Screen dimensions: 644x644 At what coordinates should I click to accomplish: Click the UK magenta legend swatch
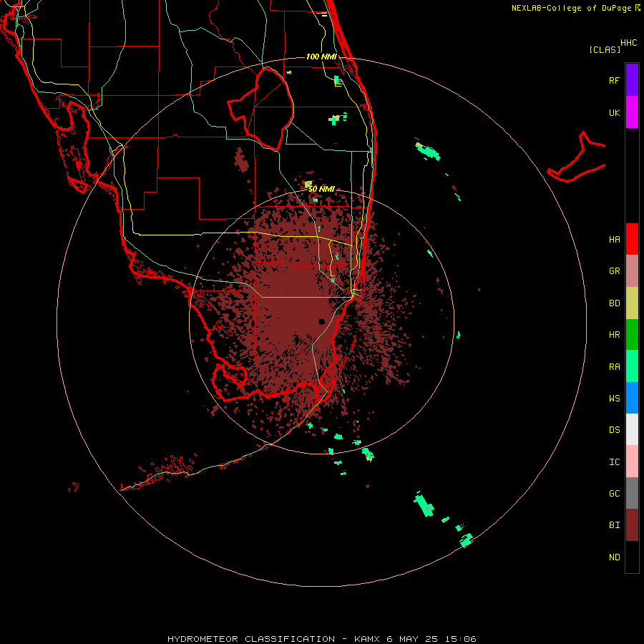pyautogui.click(x=632, y=112)
